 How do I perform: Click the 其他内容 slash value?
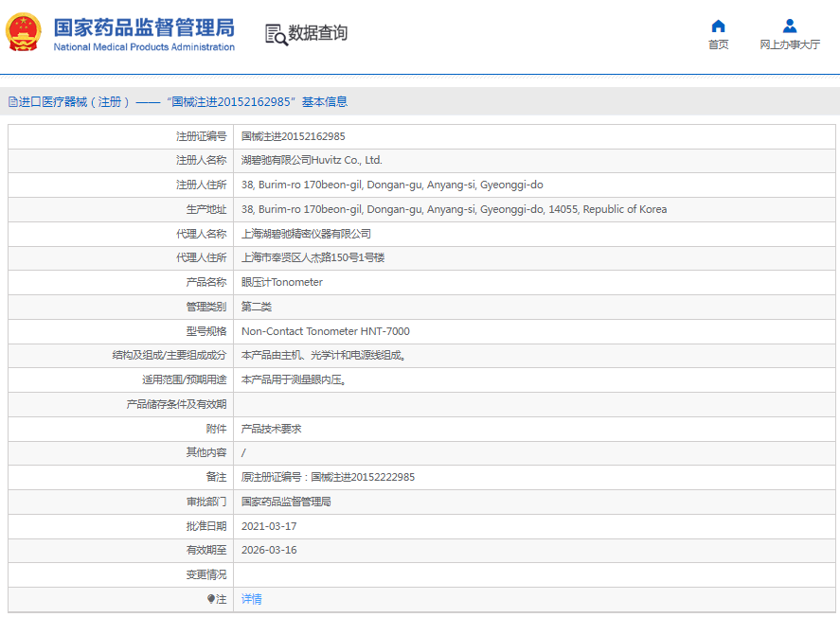click(243, 452)
